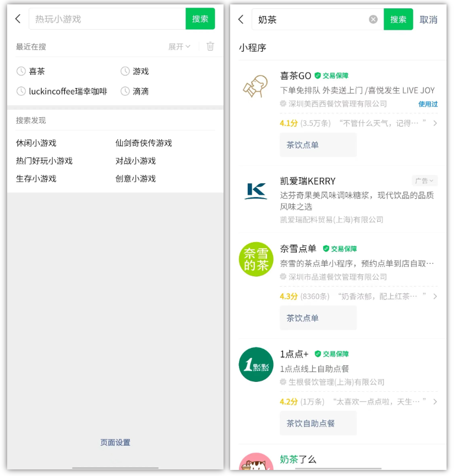Tap 交易保障 badge next to 喜茶GO
Screen dimensions: 457x476
pyautogui.click(x=331, y=75)
